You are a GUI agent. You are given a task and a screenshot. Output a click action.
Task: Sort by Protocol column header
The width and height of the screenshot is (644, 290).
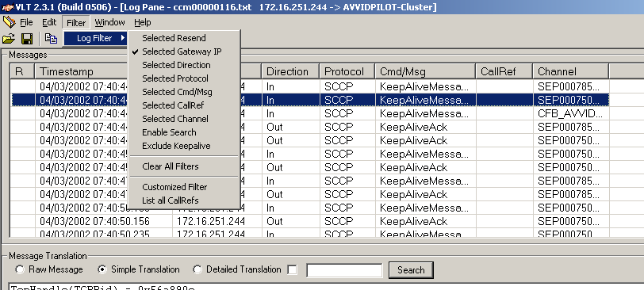[x=347, y=71]
